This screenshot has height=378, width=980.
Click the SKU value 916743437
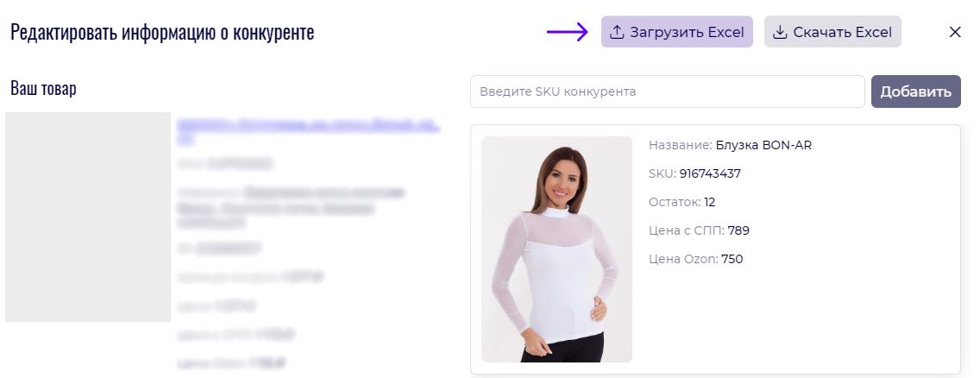point(710,173)
